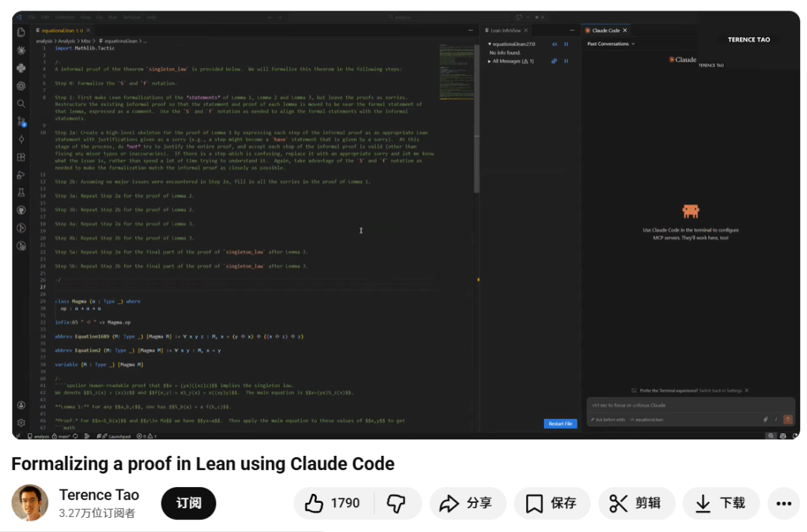The width and height of the screenshot is (807, 532).
Task: Click the attach paperclip icon in Claude input
Action: pos(765,419)
